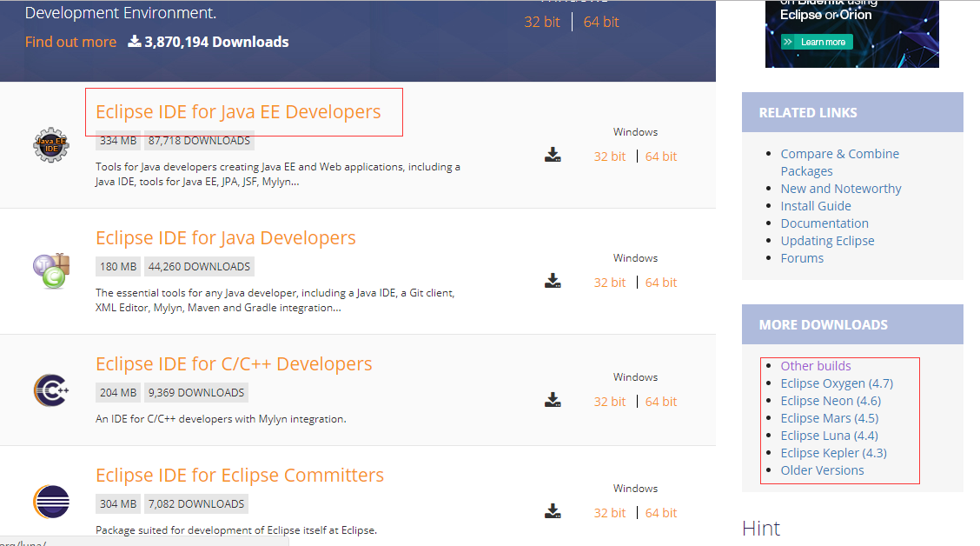Click the 44,260 DOWNLOADS badge
The width and height of the screenshot is (980, 546).
(199, 266)
